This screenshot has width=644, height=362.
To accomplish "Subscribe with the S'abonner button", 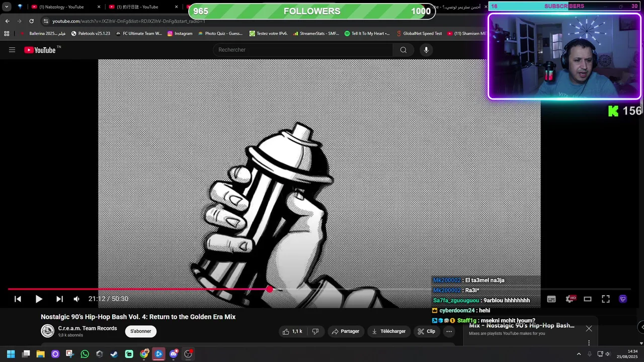I will pos(141,331).
